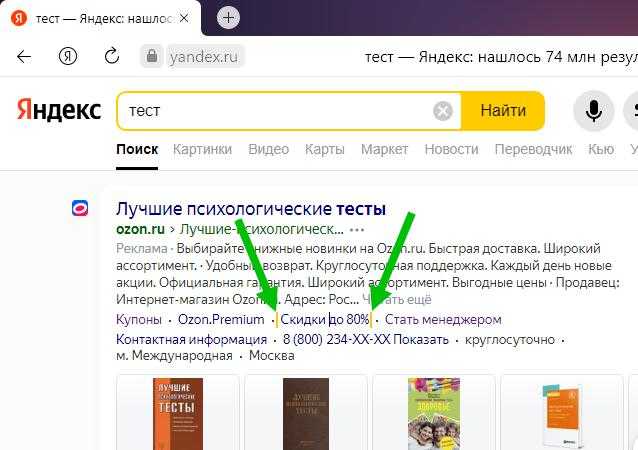Start voice search with the microphone icon

pos(594,111)
